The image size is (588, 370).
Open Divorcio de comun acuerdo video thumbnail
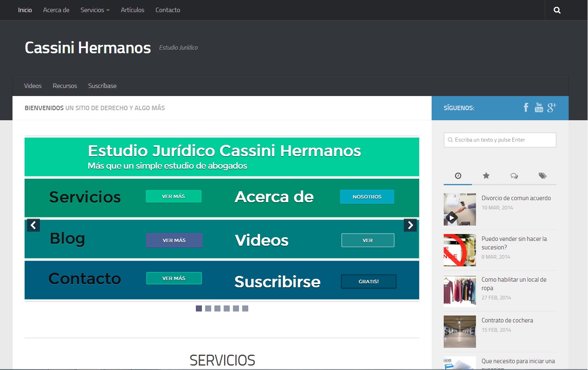coord(460,209)
